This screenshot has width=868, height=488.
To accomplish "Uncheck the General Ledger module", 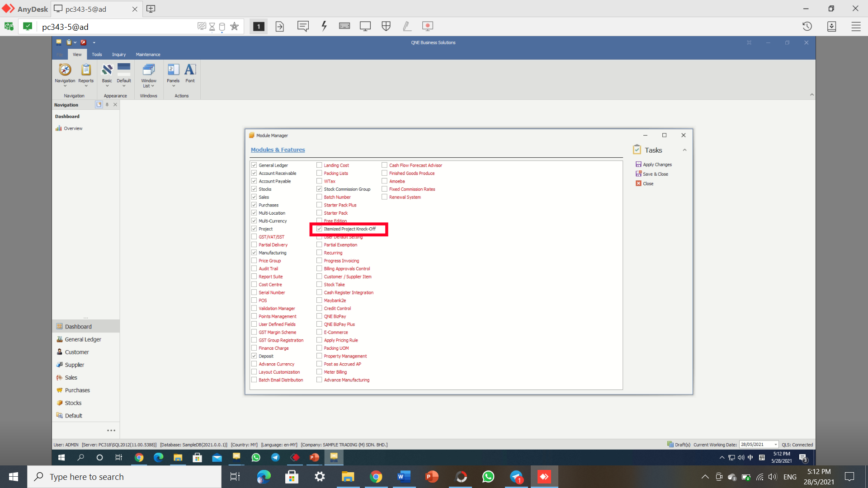I will click(x=254, y=165).
